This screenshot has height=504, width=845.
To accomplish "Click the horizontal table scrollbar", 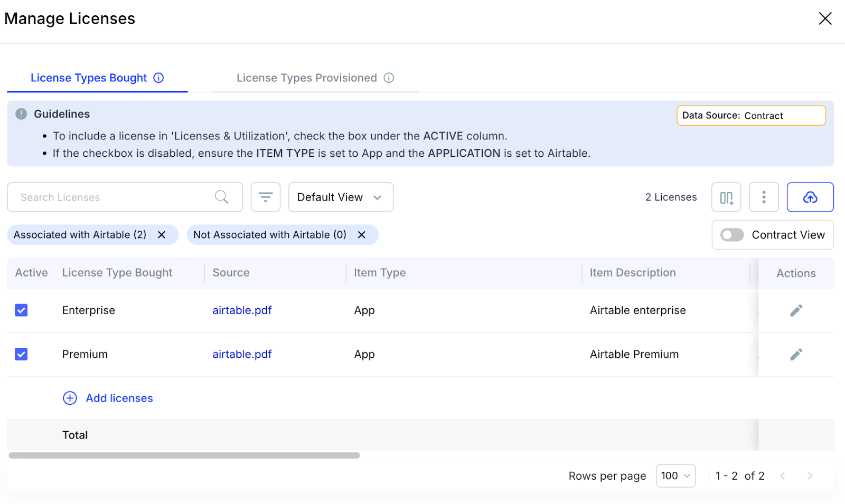I will (x=184, y=455).
